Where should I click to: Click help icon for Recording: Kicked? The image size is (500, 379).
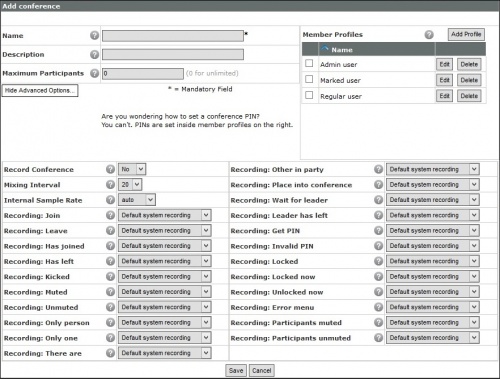point(110,277)
